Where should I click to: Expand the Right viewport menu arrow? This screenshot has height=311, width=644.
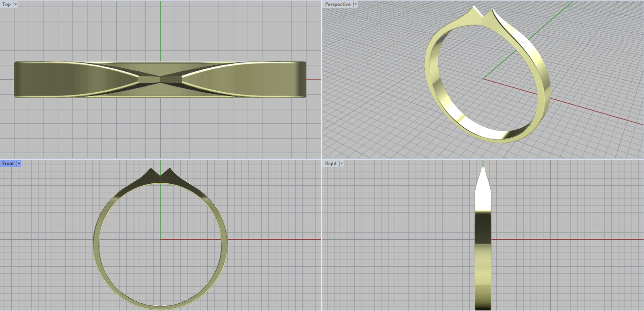(x=341, y=164)
